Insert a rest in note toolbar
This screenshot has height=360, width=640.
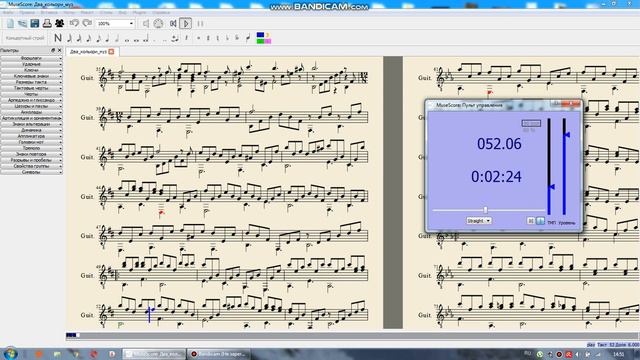(x=186, y=38)
